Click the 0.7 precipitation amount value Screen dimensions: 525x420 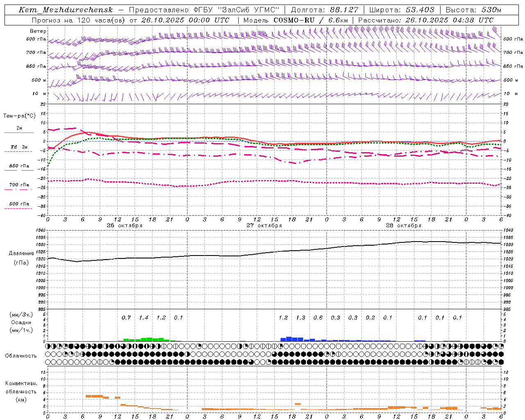pyautogui.click(x=126, y=317)
